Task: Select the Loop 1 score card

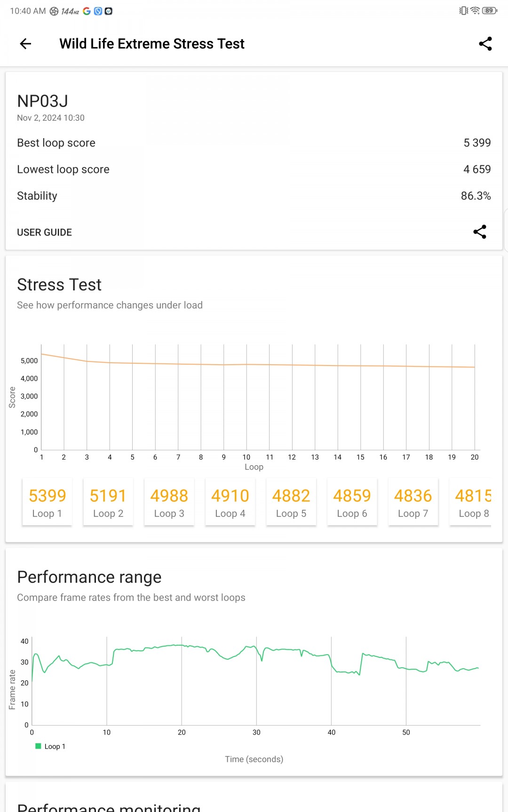Action: click(x=47, y=502)
